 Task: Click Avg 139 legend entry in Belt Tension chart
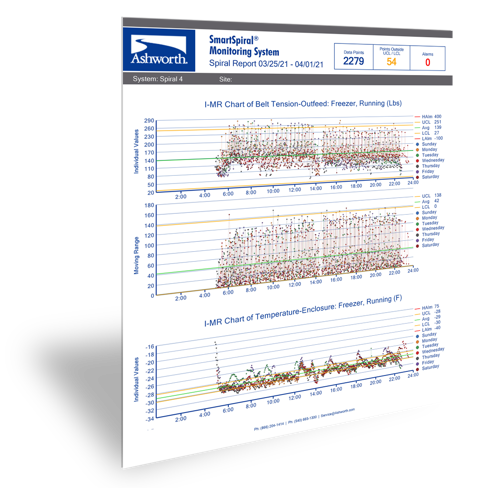(x=428, y=128)
